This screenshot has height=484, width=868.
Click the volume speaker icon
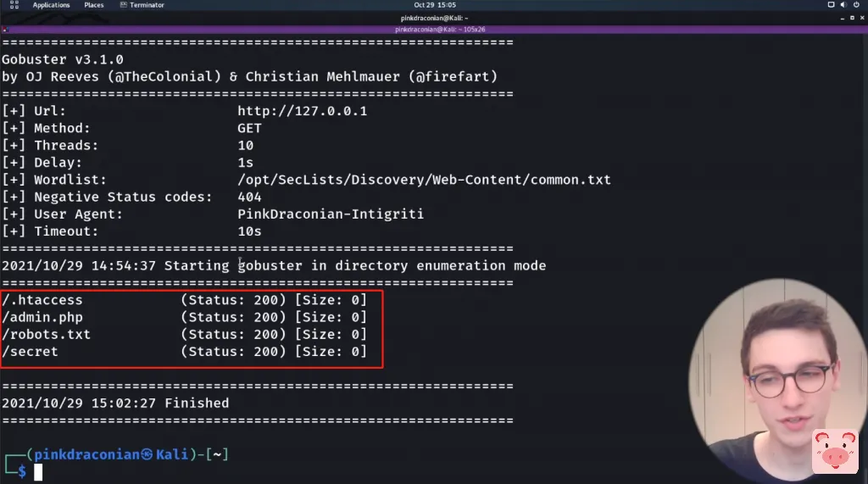tap(843, 5)
